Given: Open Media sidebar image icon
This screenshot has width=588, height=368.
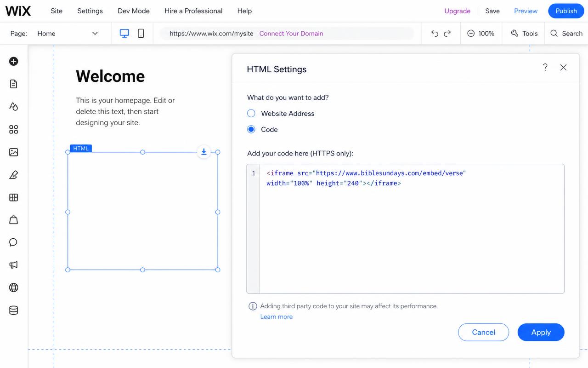Looking at the screenshot, I should (14, 152).
